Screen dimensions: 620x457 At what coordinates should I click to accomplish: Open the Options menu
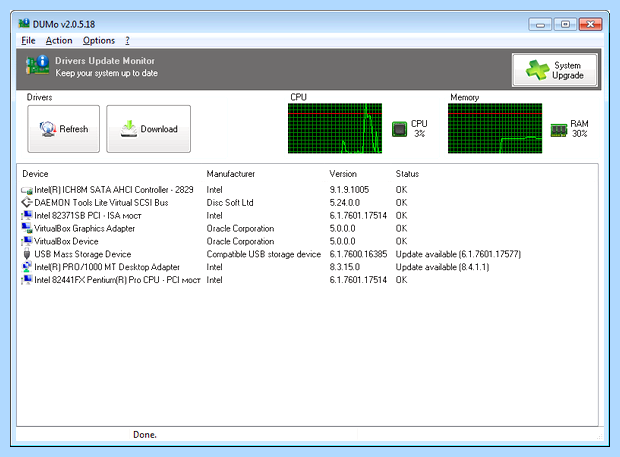[x=99, y=40]
